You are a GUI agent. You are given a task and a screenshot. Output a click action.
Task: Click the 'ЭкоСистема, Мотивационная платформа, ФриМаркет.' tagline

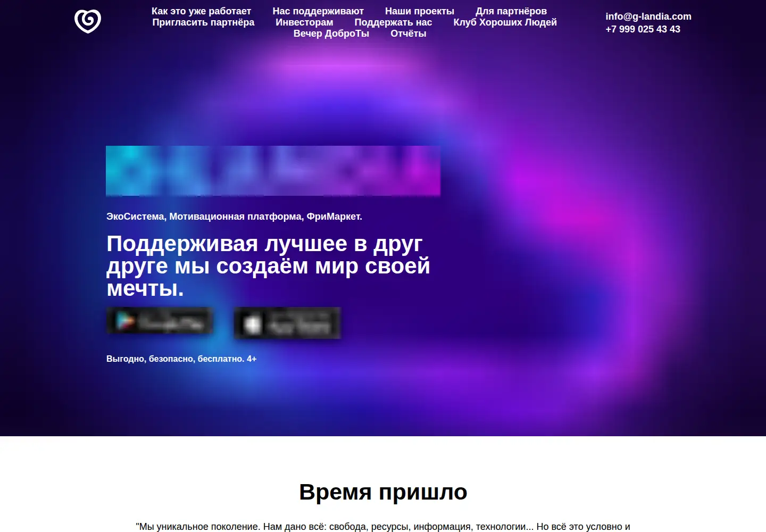pos(234,217)
